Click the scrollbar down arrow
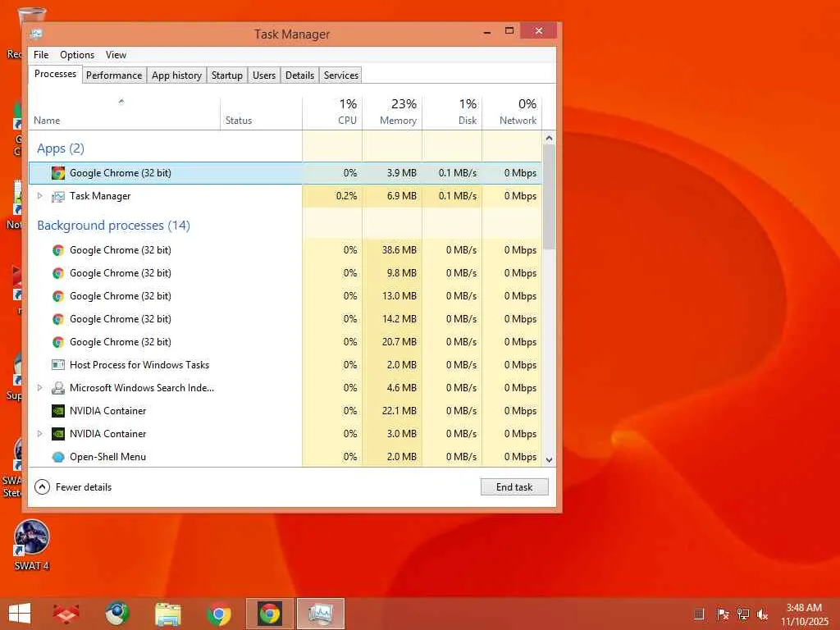Screen dimensions: 840x630 pos(549,459)
